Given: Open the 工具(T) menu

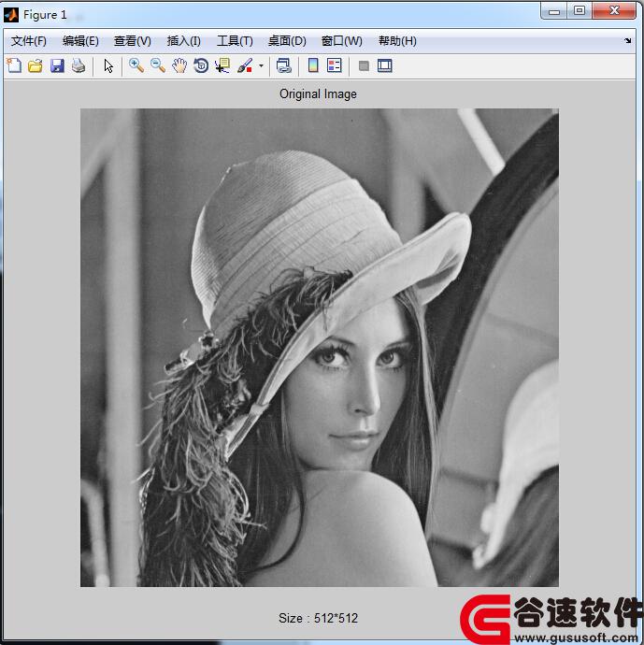Looking at the screenshot, I should point(235,41).
